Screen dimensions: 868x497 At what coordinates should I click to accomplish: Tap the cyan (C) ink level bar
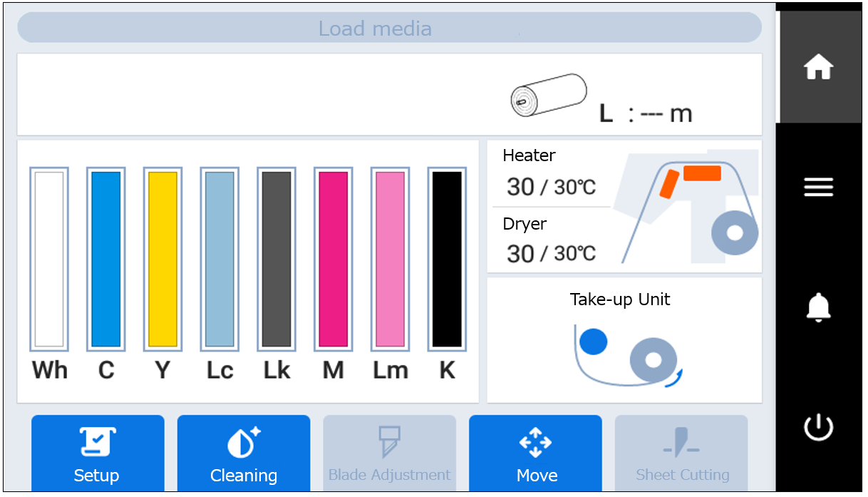coord(106,260)
